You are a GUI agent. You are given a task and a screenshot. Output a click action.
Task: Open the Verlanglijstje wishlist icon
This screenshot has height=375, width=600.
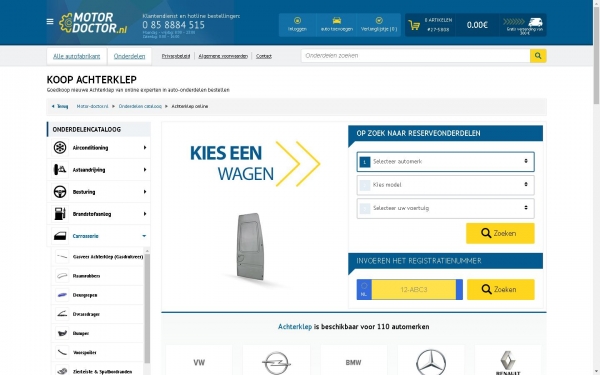(379, 21)
